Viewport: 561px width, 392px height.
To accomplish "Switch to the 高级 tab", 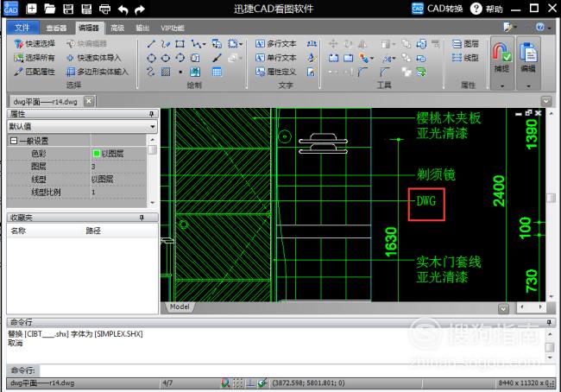I will click(x=117, y=28).
